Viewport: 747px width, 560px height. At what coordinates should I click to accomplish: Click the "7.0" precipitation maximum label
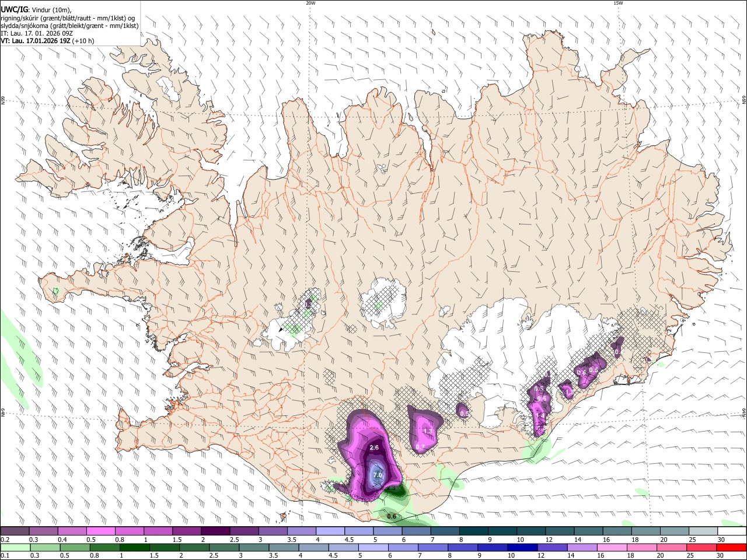pos(377,475)
